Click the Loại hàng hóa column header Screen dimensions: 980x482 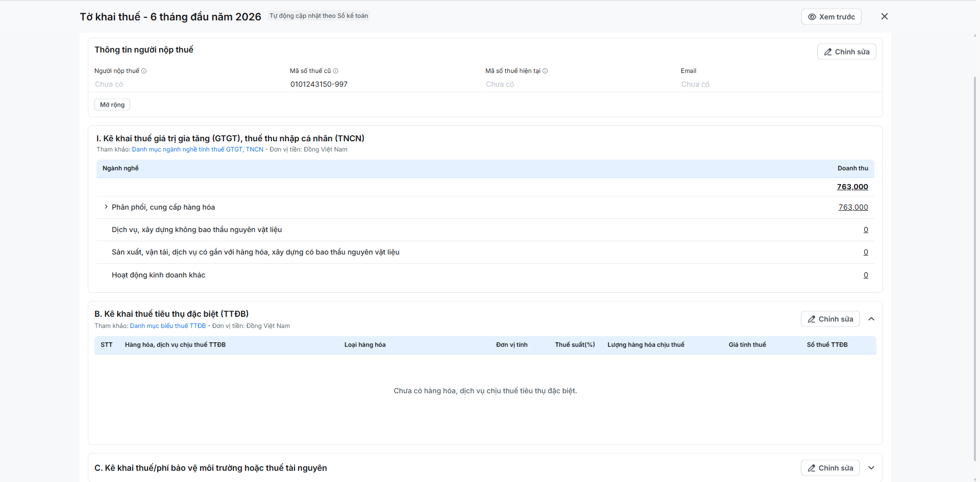tap(365, 345)
